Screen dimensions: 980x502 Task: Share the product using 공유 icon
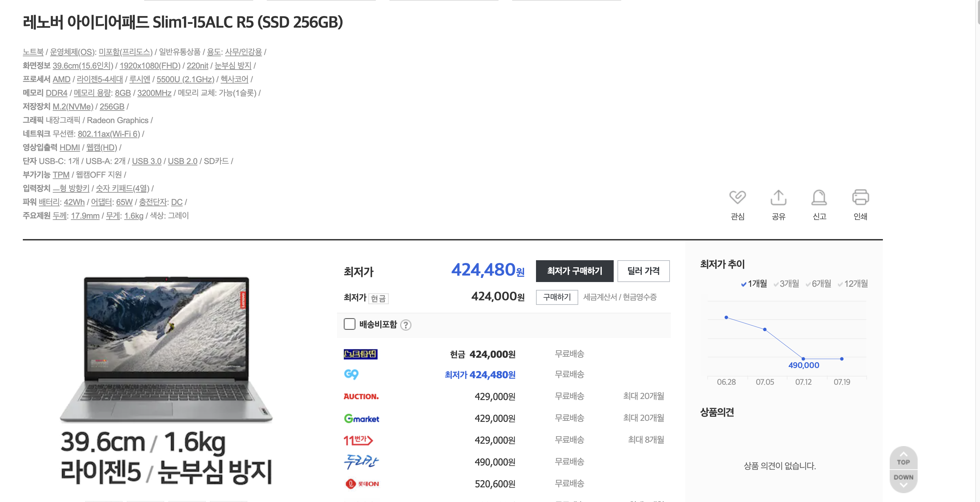pyautogui.click(x=778, y=205)
